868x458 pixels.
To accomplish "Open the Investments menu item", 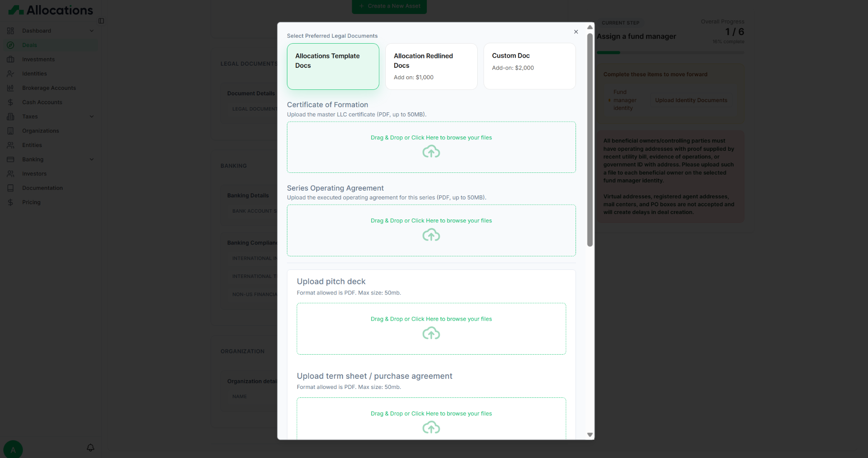I will [38, 59].
